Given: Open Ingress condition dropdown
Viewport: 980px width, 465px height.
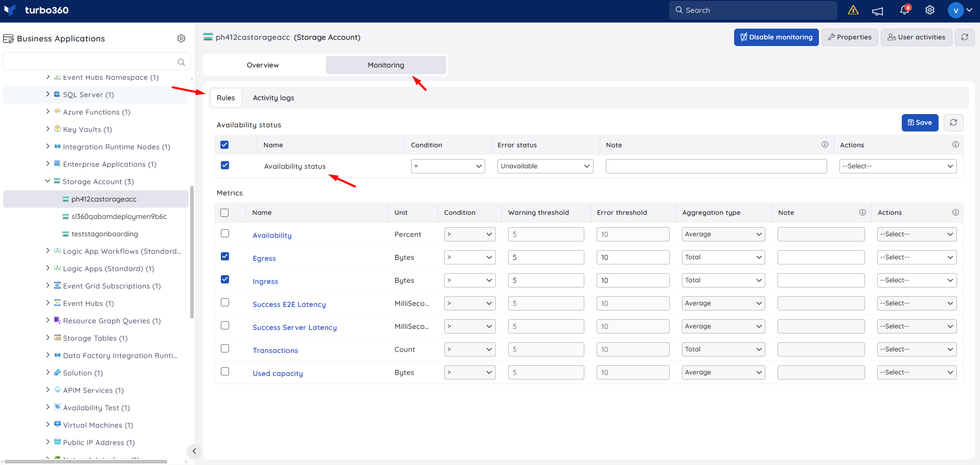Looking at the screenshot, I should click(x=470, y=280).
